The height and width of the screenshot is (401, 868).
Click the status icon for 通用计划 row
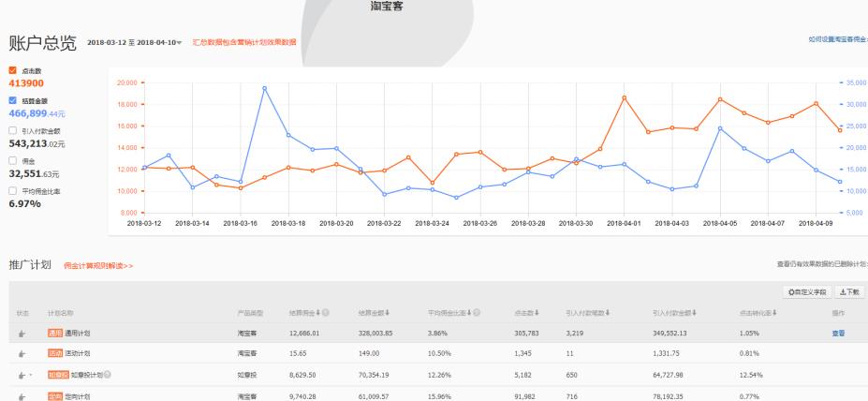click(21, 333)
